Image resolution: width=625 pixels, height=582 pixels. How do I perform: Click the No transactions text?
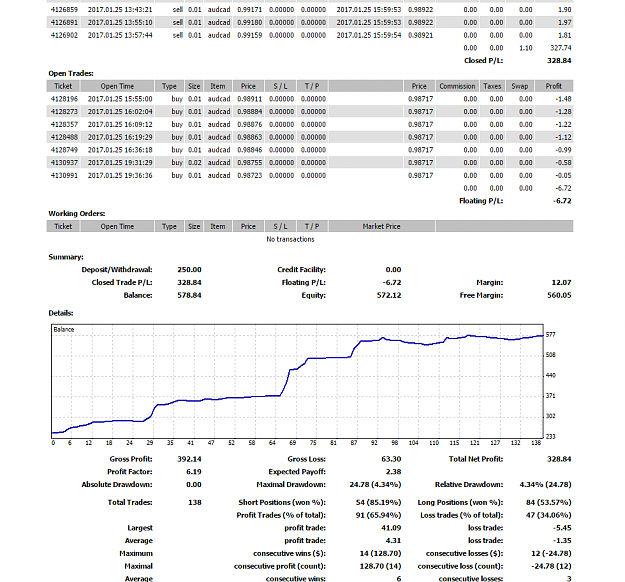pos(290,239)
